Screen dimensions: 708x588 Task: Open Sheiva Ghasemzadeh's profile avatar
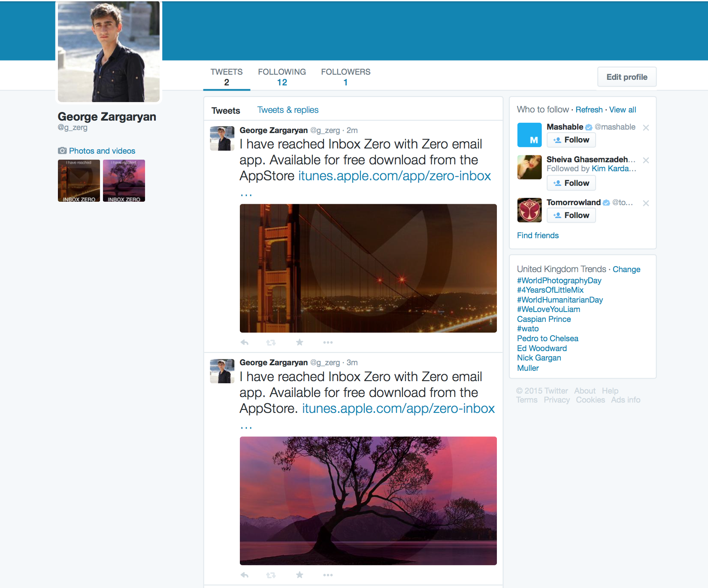[529, 167]
